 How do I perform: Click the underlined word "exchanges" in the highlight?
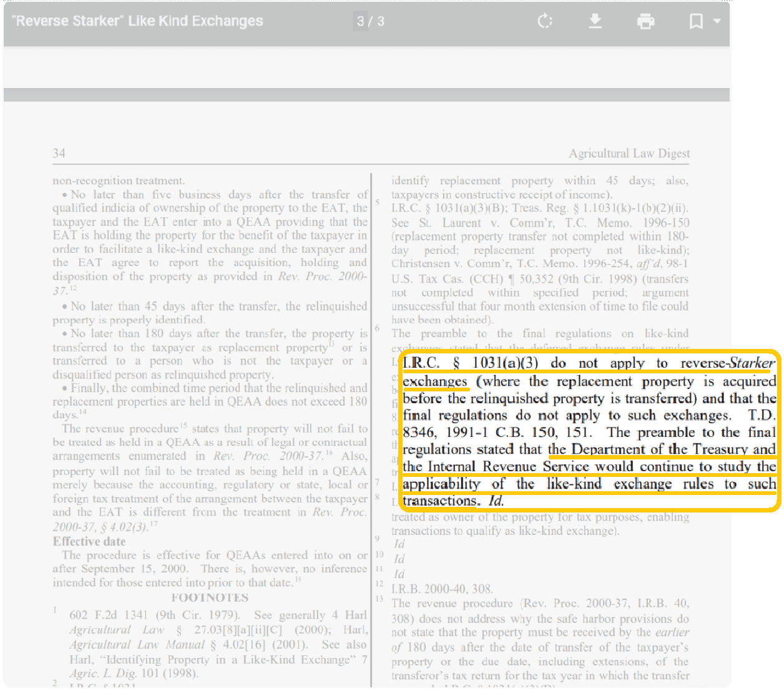click(x=435, y=381)
